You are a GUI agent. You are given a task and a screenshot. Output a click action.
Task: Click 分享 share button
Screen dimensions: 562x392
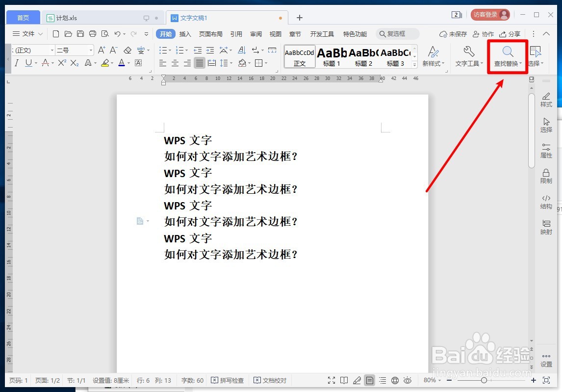point(510,34)
